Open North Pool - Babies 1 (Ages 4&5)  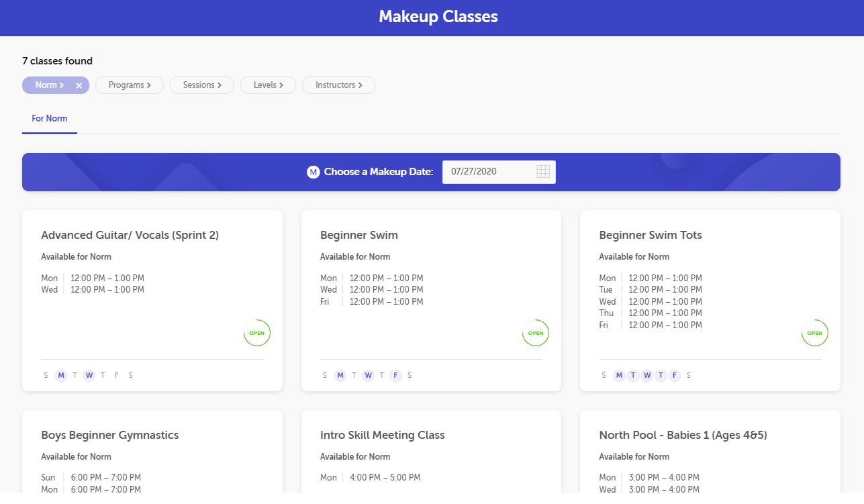[683, 436]
